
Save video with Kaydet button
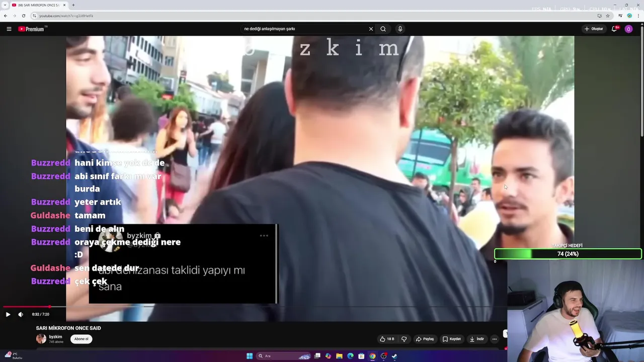click(x=452, y=339)
